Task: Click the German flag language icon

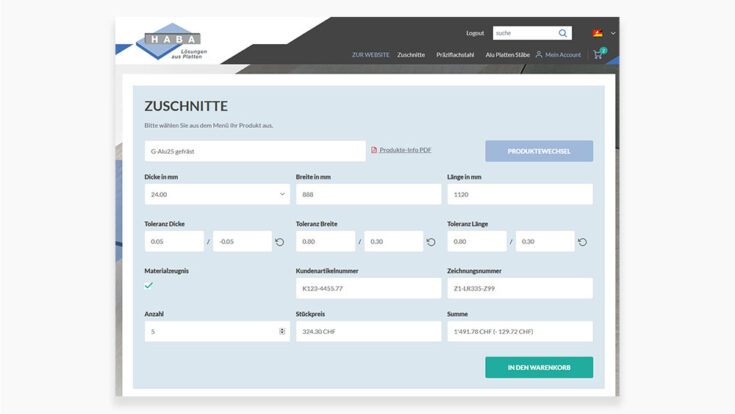Action: pos(598,33)
